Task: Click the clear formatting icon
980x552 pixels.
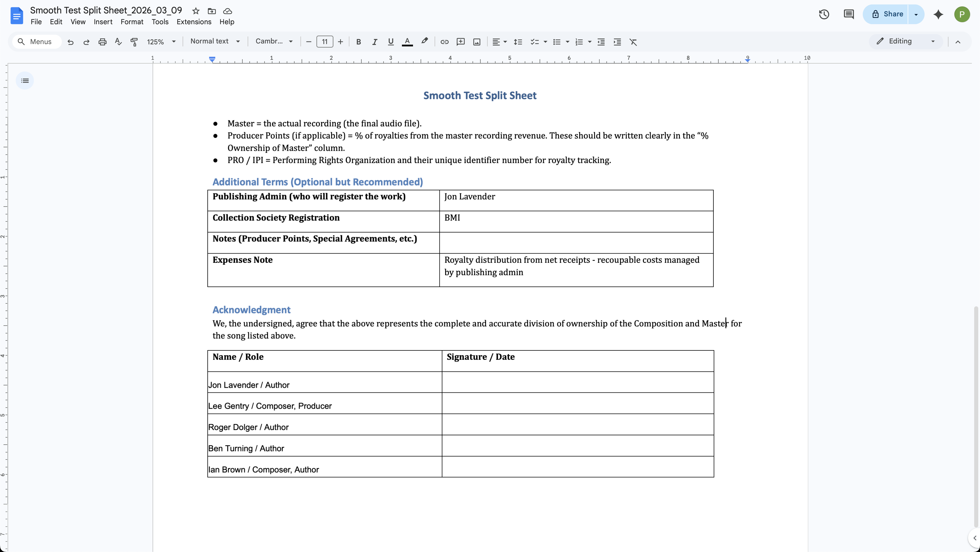Action: tap(633, 42)
